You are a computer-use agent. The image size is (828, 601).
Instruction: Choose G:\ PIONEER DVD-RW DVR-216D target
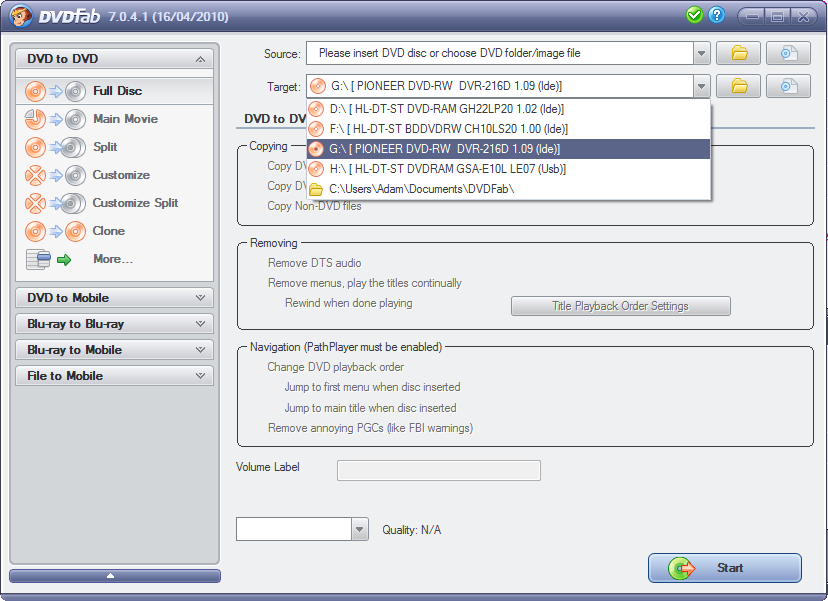click(x=509, y=149)
